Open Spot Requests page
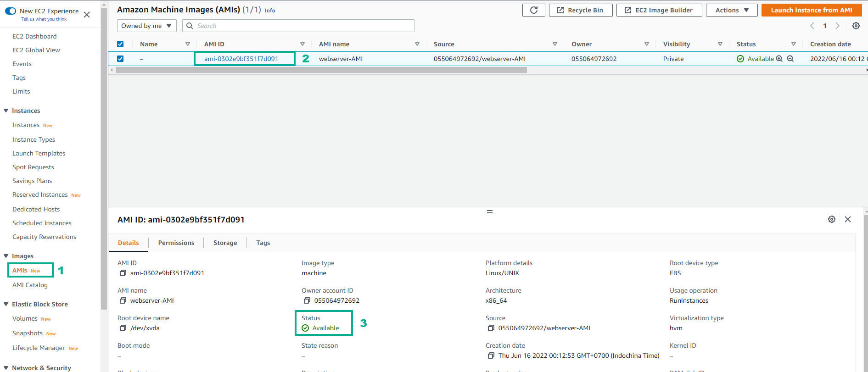This screenshot has height=372, width=868. coord(33,167)
